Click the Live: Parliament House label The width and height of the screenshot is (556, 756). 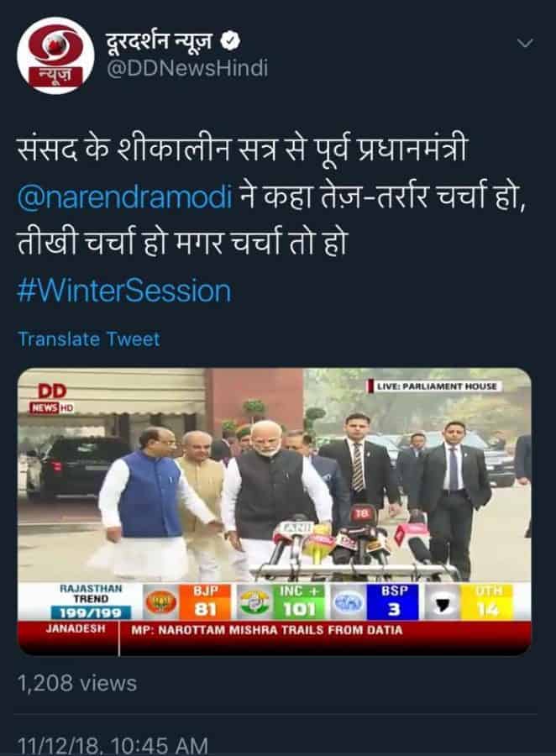(435, 386)
